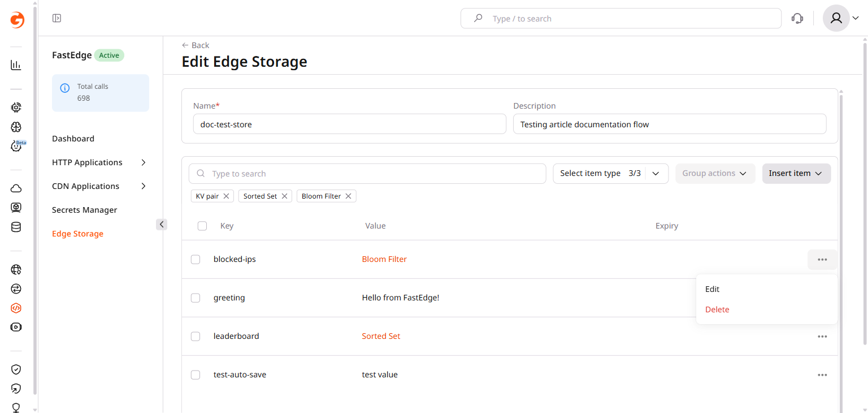Click the 'test value' cell
The height and width of the screenshot is (413, 868).
pos(380,375)
